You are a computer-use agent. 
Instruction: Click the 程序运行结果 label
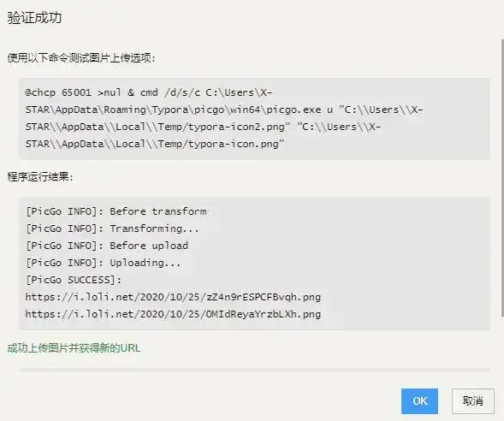click(40, 177)
